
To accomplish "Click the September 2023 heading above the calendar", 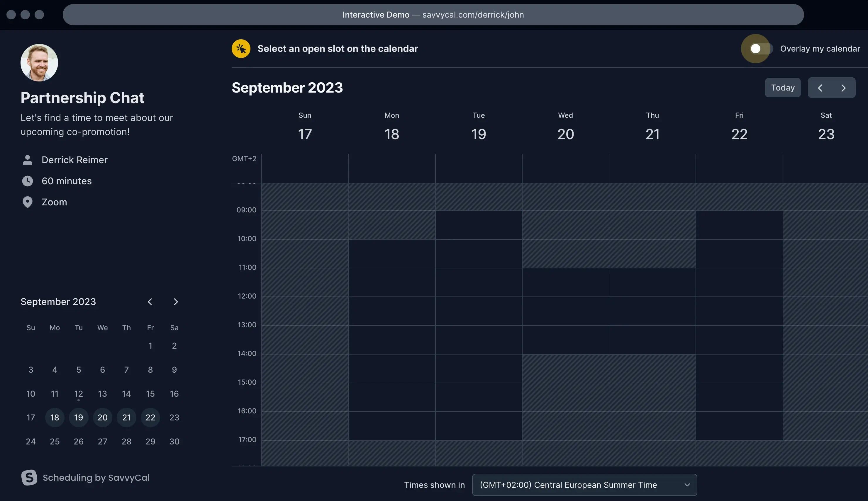I will click(287, 88).
